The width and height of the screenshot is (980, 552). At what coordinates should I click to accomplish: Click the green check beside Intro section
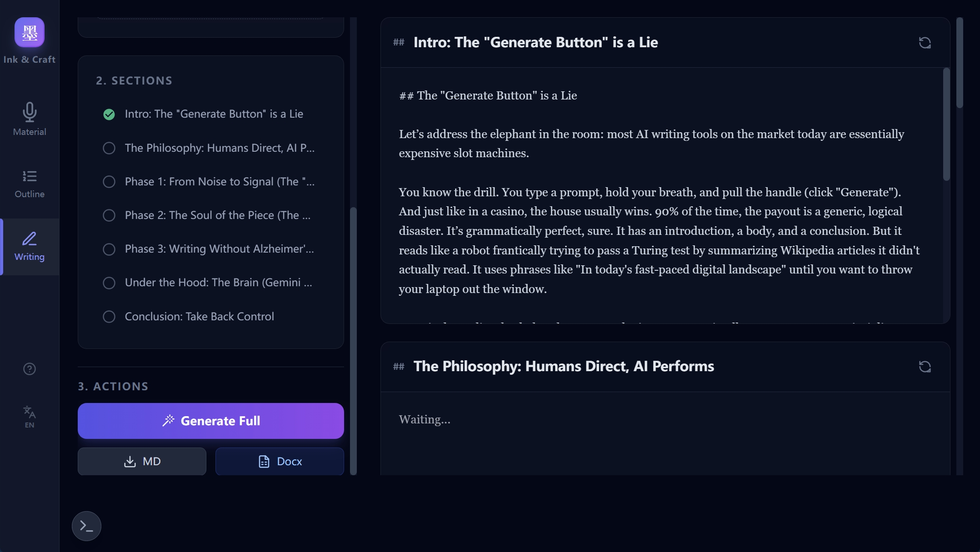pos(109,114)
